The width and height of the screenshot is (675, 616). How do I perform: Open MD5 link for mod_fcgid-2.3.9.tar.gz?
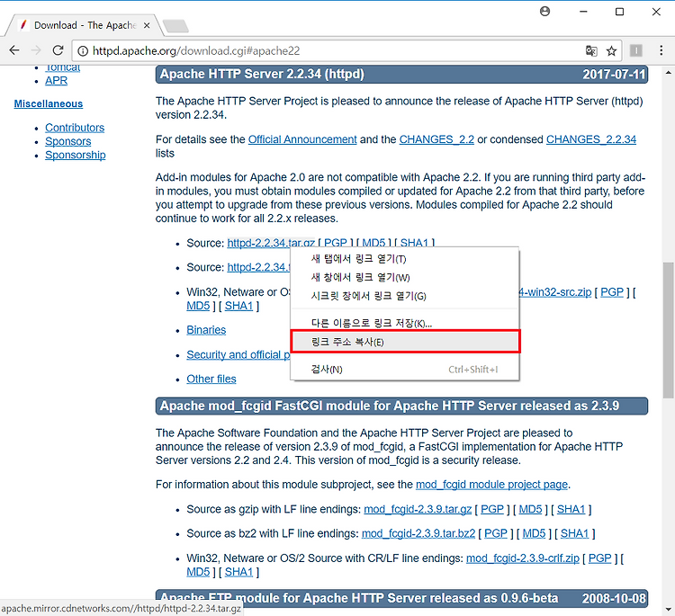click(530, 509)
